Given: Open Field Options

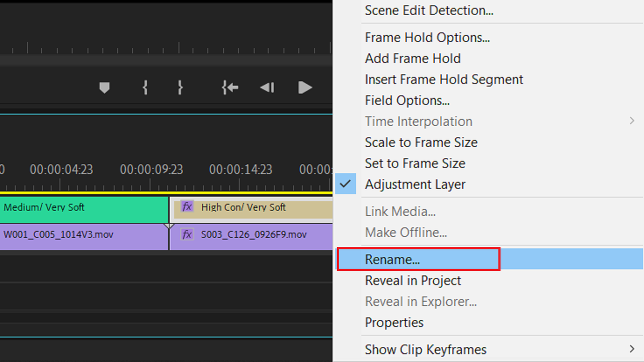Looking at the screenshot, I should pyautogui.click(x=407, y=101).
